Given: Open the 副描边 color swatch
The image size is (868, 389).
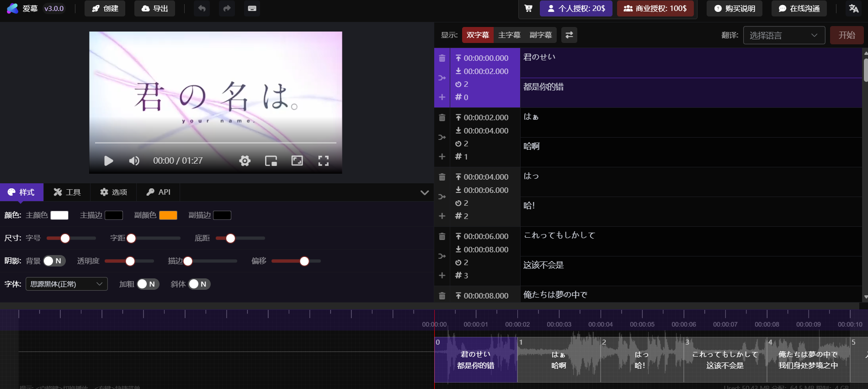Looking at the screenshot, I should (x=222, y=215).
